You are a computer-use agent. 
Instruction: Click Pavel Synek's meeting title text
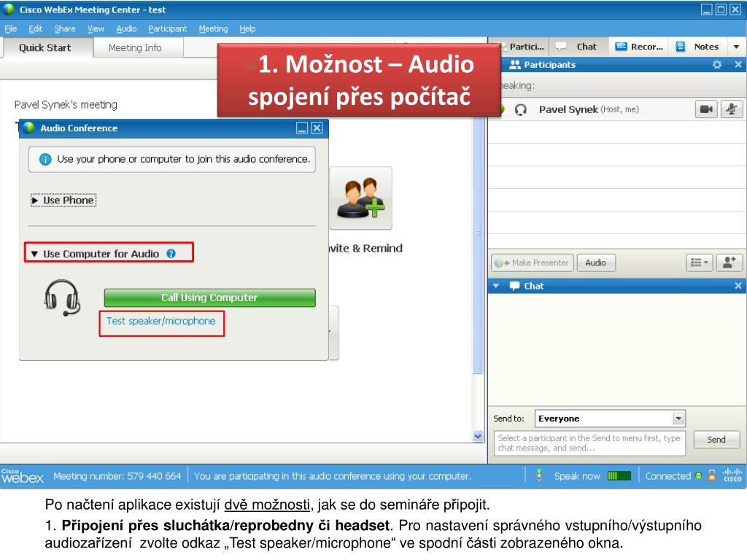point(66,104)
